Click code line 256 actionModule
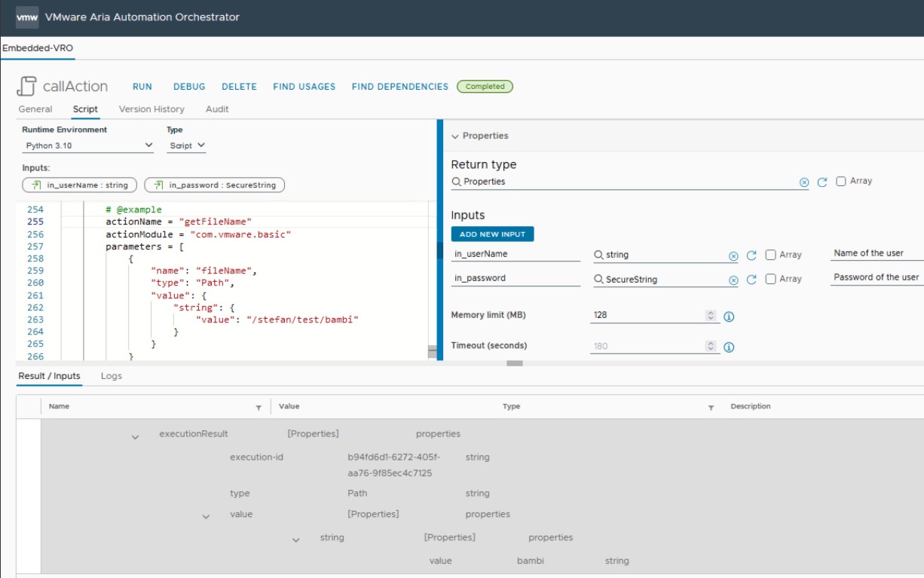 (198, 234)
